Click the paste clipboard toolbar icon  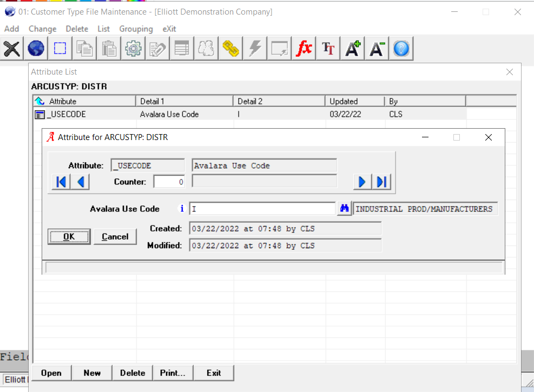tap(109, 49)
